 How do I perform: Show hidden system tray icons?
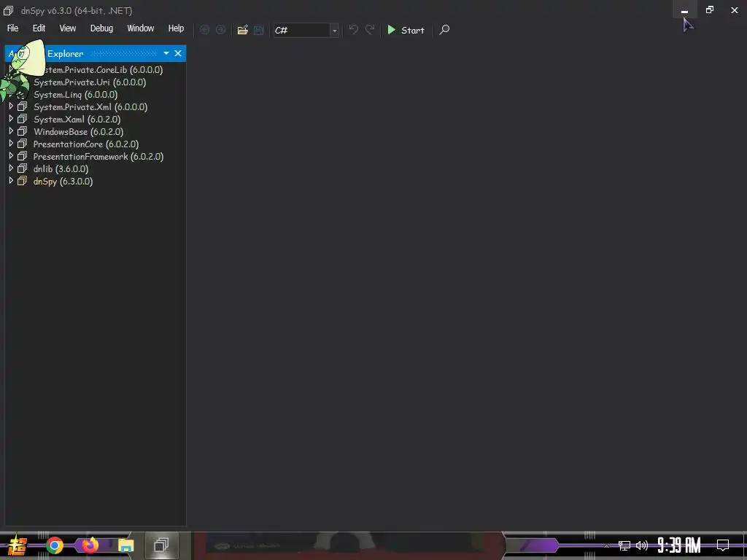tap(606, 545)
